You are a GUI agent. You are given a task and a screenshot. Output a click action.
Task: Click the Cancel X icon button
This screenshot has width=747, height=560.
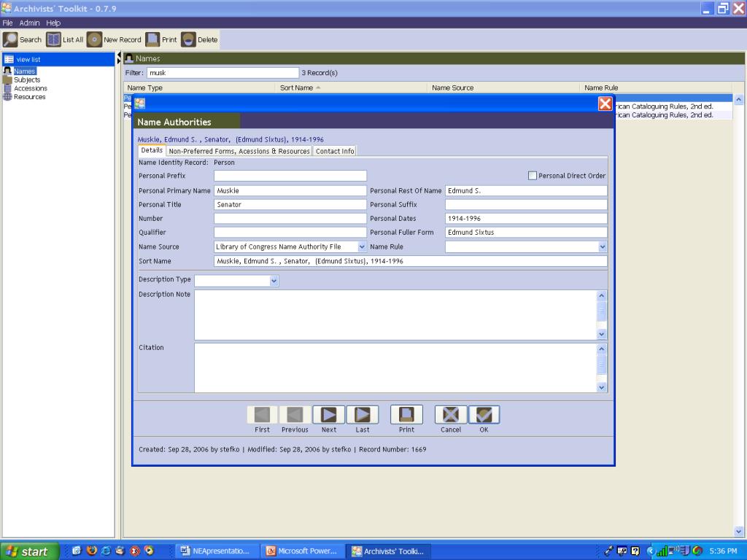(x=451, y=415)
